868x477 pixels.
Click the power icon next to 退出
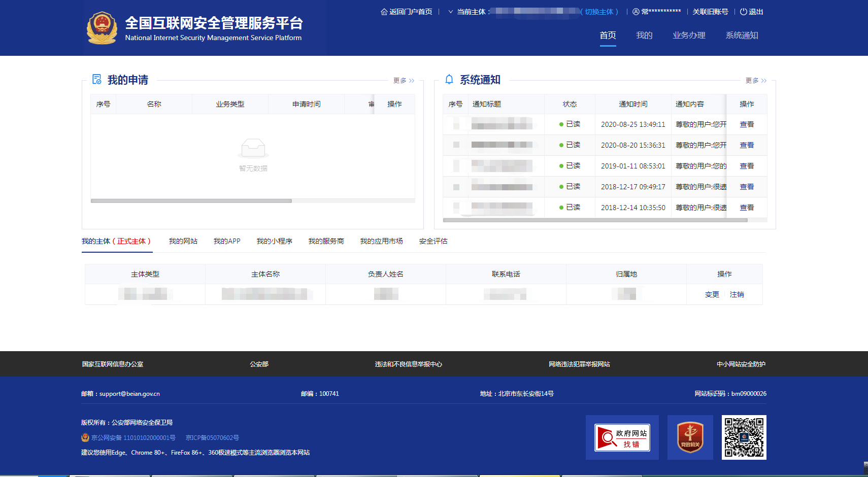743,11
